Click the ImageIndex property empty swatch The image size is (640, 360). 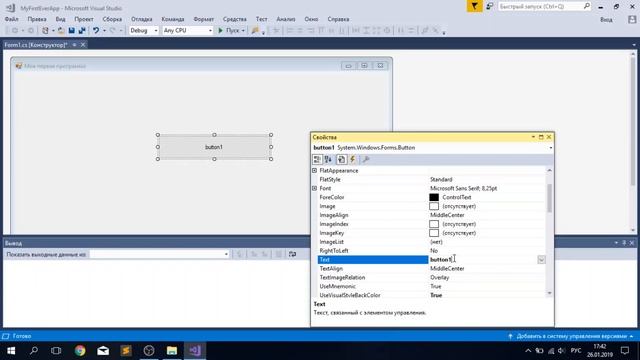pos(434,224)
